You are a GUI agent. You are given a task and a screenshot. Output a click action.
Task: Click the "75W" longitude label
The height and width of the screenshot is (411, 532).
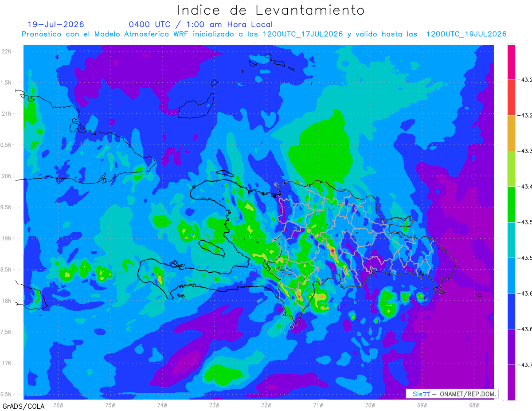coord(110,405)
